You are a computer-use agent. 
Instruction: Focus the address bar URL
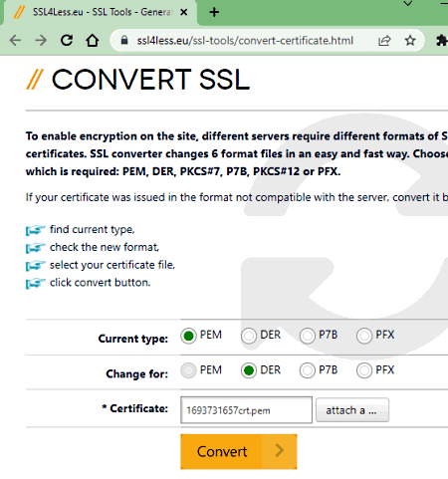tap(245, 41)
